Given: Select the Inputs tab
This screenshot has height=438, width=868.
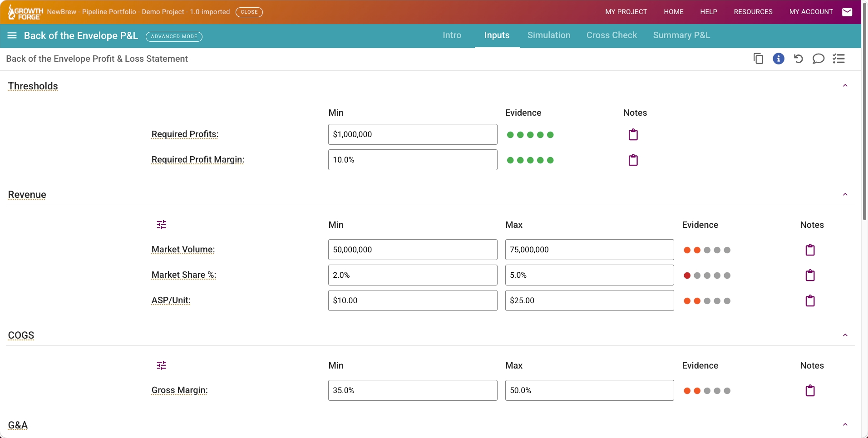Looking at the screenshot, I should (x=497, y=35).
